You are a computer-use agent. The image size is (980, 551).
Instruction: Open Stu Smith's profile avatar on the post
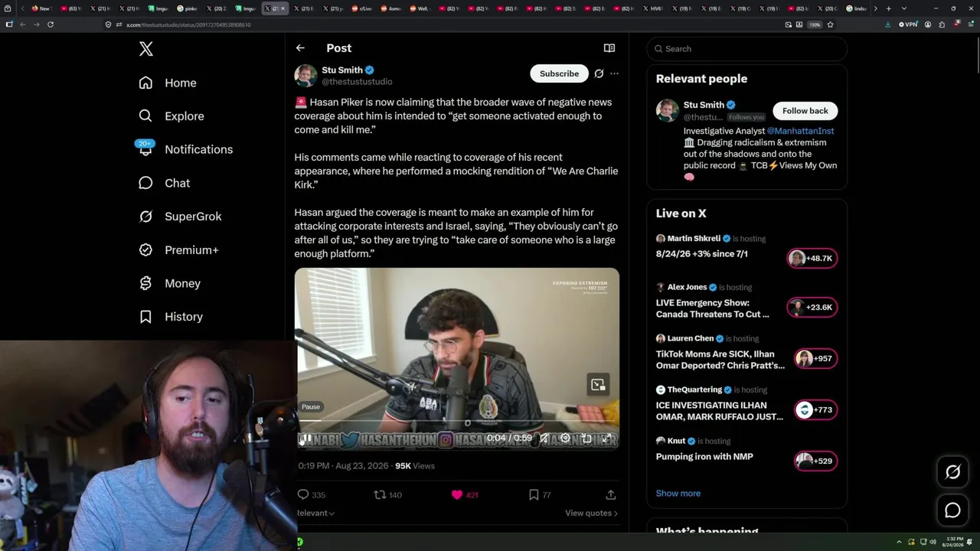305,75
